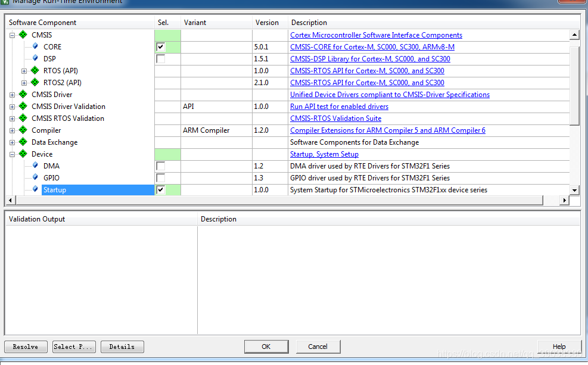Open the Compiler Extensions for ARM Compiler link

[x=388, y=130]
